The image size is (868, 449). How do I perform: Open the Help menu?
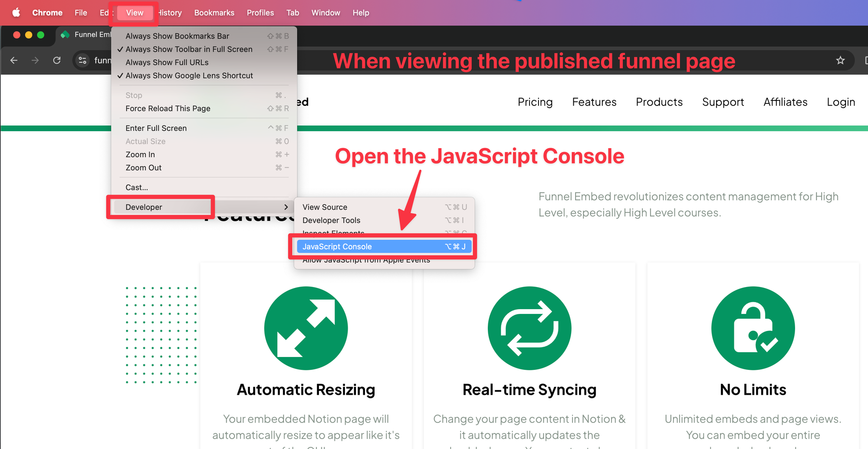pyautogui.click(x=361, y=13)
